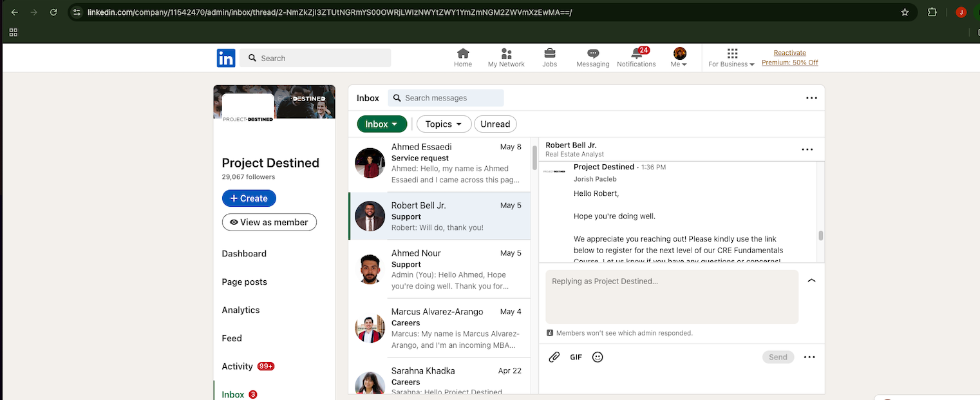Open the LinkedIn logo home link
980x400 pixels.
click(226, 58)
